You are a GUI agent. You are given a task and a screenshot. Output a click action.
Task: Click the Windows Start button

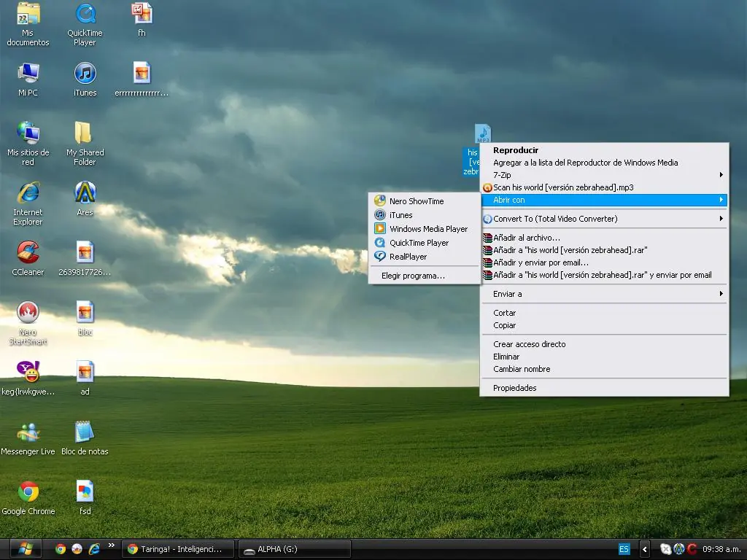[x=26, y=549]
